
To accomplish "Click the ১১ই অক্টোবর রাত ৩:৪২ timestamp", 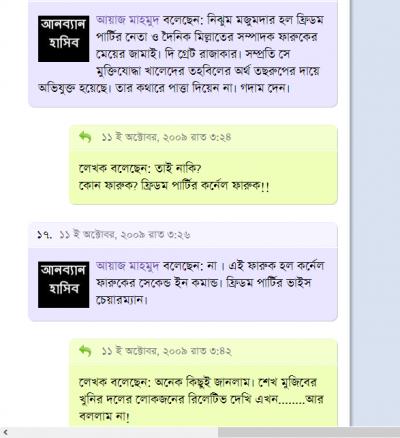I will [x=166, y=351].
